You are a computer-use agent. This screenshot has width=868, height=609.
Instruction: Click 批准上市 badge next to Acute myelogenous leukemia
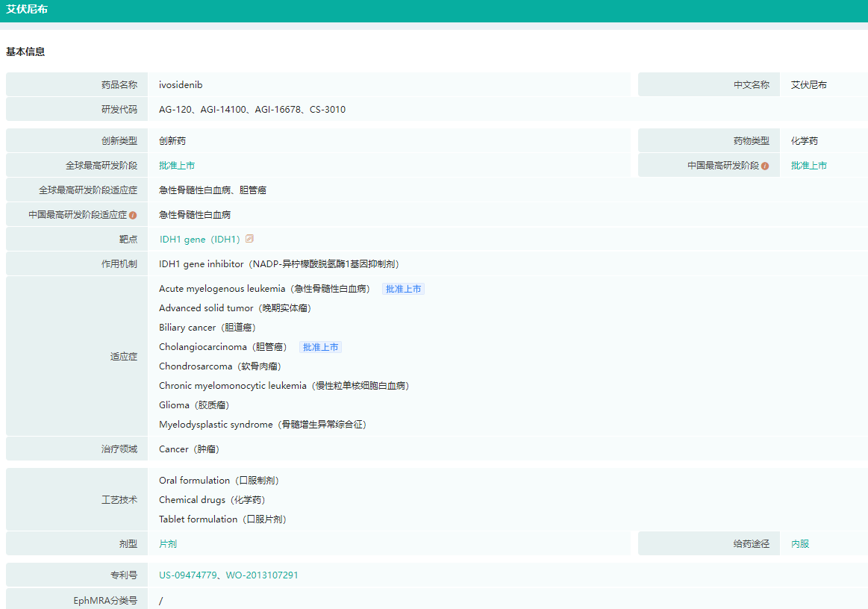403,289
